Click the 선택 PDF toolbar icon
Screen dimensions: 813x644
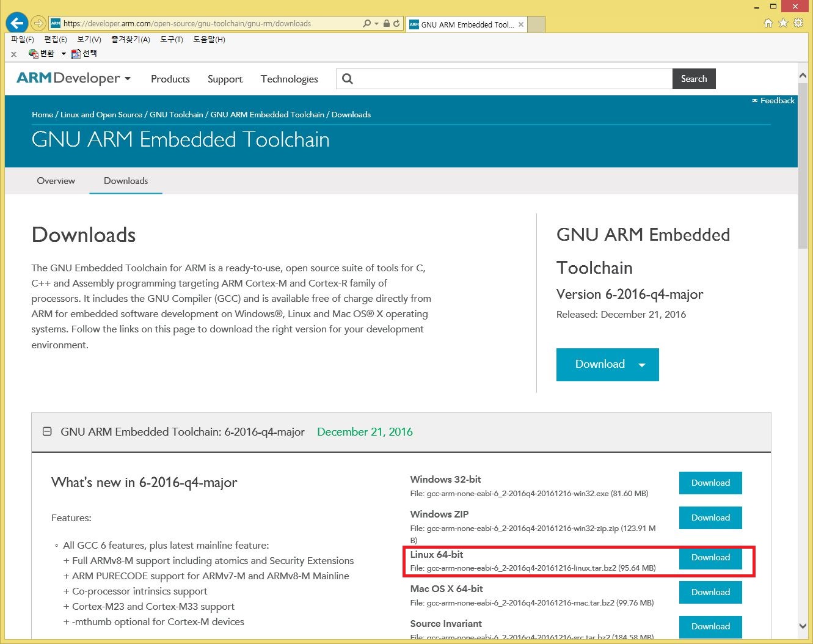84,54
